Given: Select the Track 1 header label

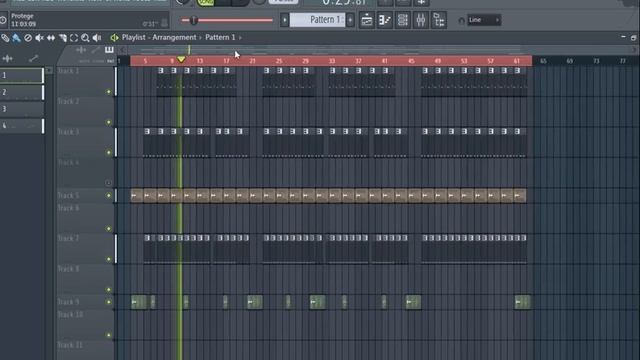Looking at the screenshot, I should point(69,71).
